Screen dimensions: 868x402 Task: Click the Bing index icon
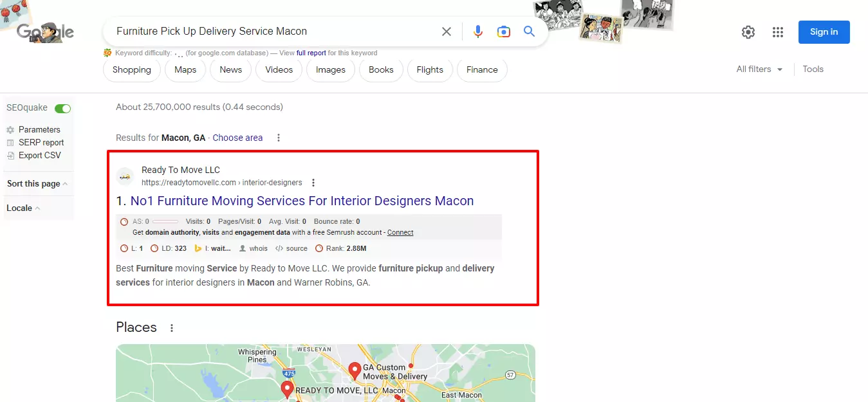coord(199,248)
